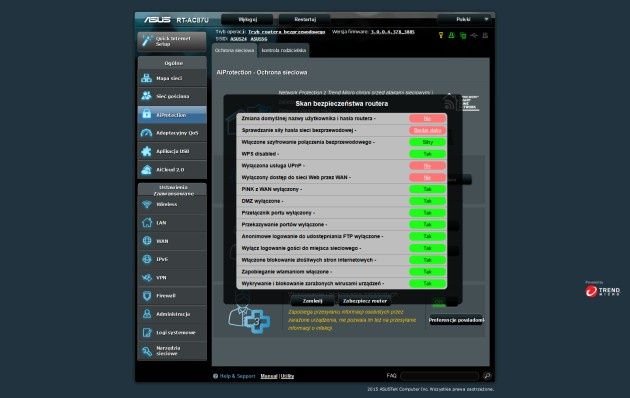The width and height of the screenshot is (630, 398).
Task: Click red Nie for UPnP row
Action: 428,165
